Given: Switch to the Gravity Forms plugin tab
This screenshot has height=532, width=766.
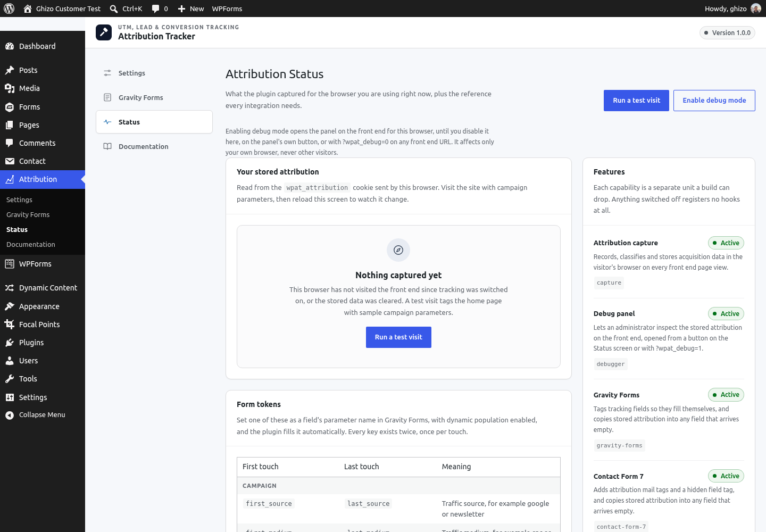Looking at the screenshot, I should (x=154, y=97).
